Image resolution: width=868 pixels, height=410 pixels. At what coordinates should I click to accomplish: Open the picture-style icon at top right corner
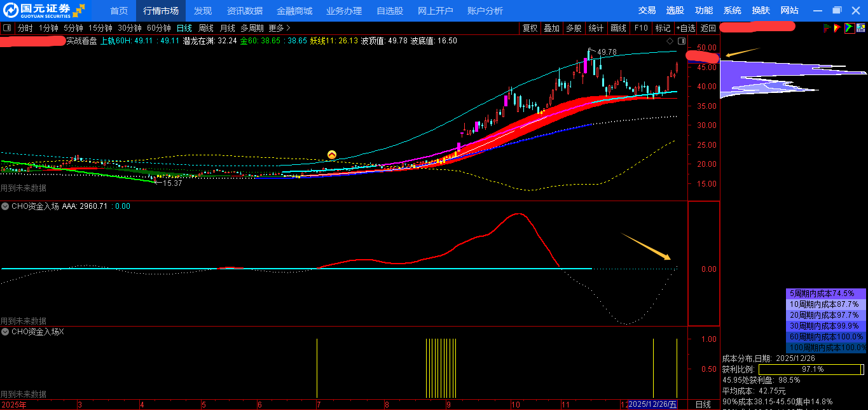click(860, 28)
